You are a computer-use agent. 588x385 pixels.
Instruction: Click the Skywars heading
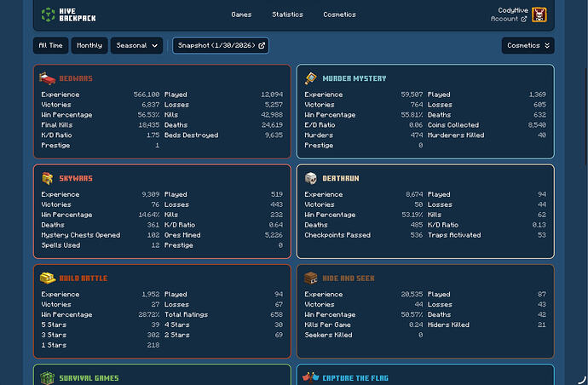[76, 178]
